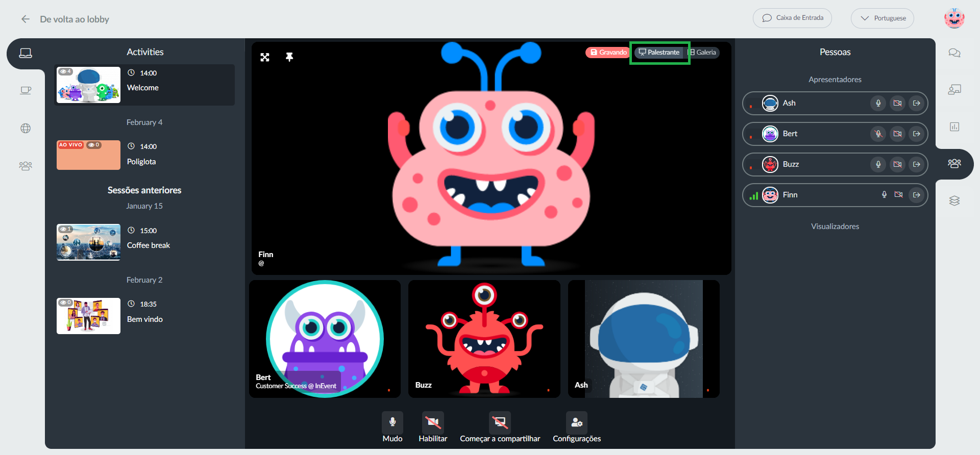The height and width of the screenshot is (455, 980).
Task: Toggle Bert's camera in presenters list
Action: pos(898,134)
